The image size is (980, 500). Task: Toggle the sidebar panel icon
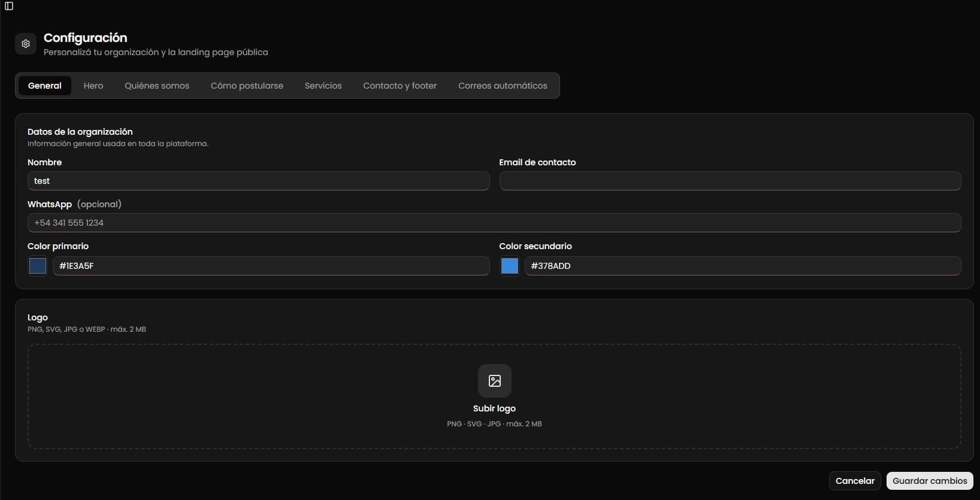tap(9, 6)
